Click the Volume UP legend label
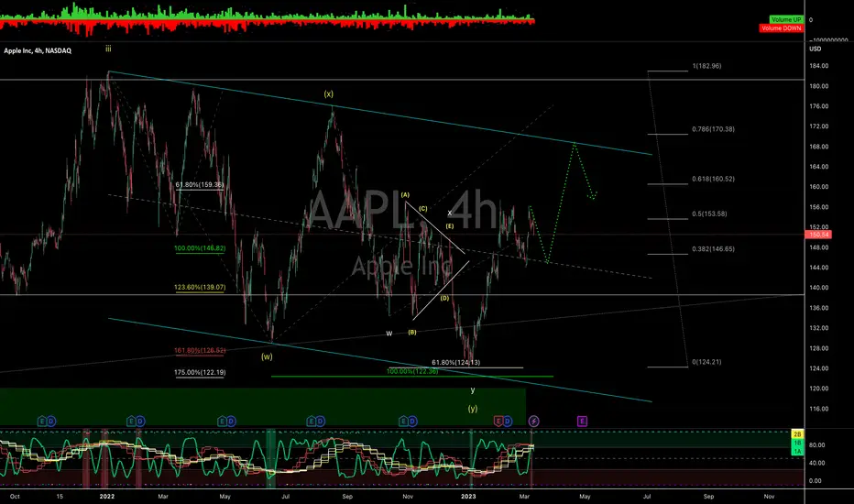The image size is (854, 504). [786, 19]
